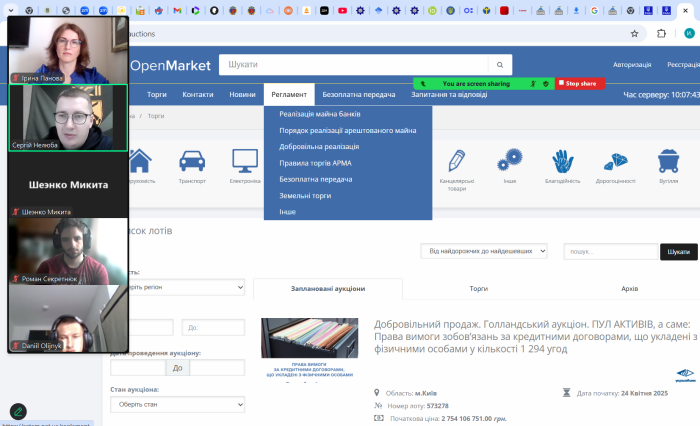This screenshot has height=426, width=700.
Task: Expand the auction state dropdown
Action: click(x=177, y=404)
